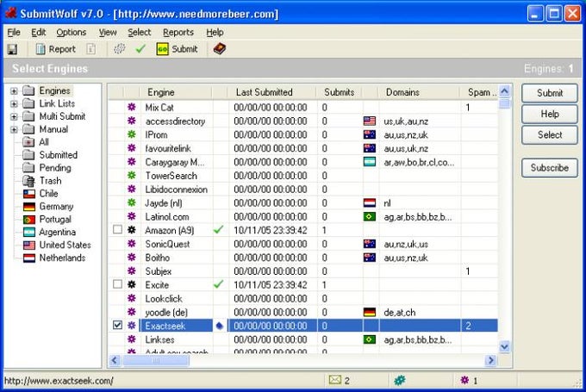Expand the Engines tree node

pos(14,90)
